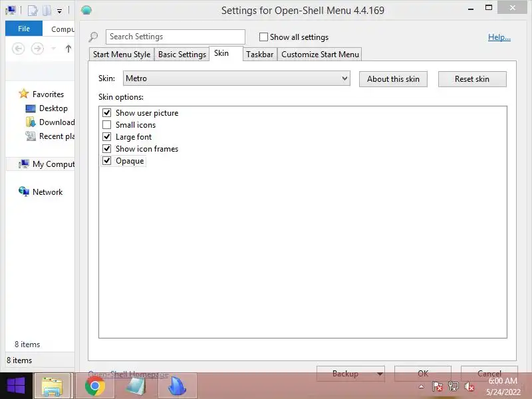Viewport: 532px width, 399px height.
Task: Click the Recent places icon in Explorer
Action: 31,136
